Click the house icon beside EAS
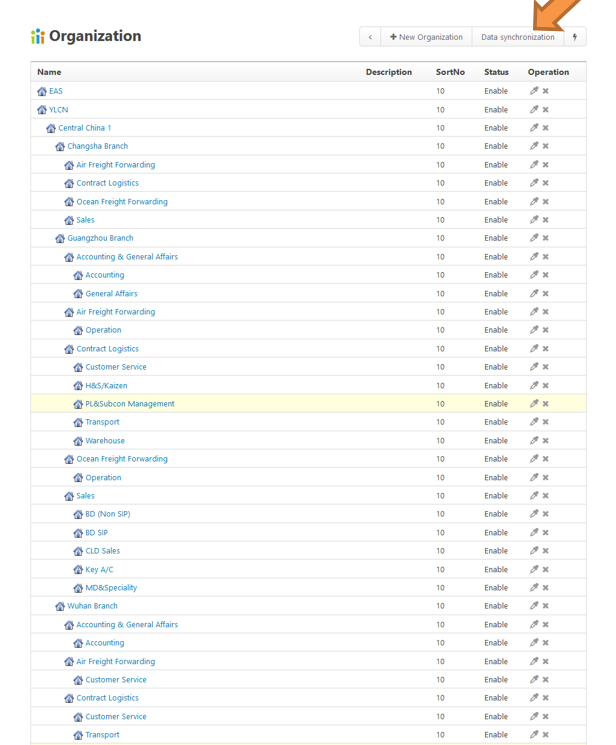This screenshot has height=745, width=616. coord(42,91)
